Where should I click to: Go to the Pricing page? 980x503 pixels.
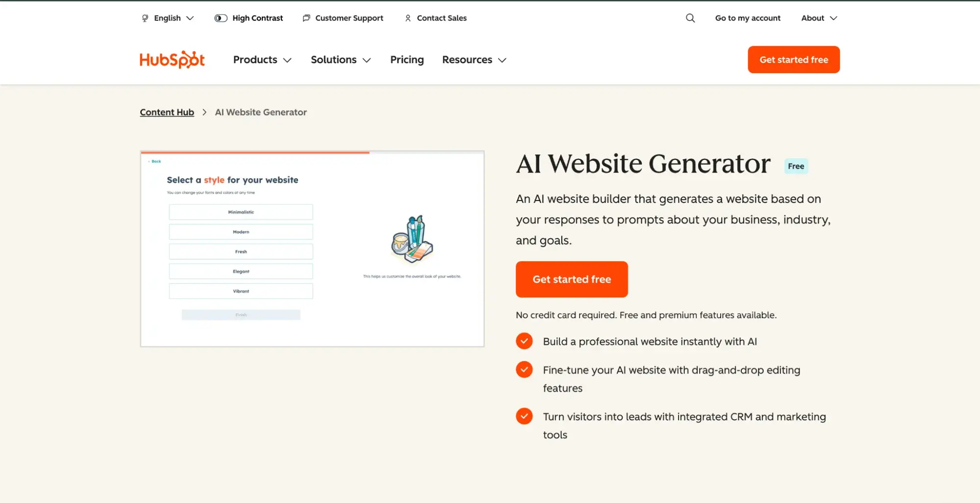point(407,60)
